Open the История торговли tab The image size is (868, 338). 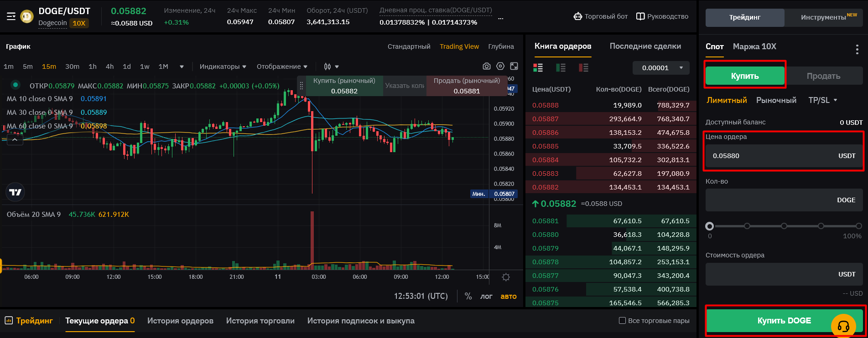coord(260,321)
